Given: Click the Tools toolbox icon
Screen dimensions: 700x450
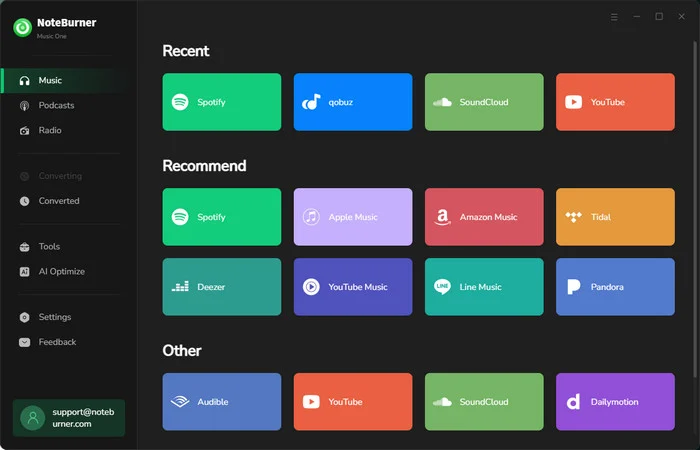Looking at the screenshot, I should pos(25,247).
